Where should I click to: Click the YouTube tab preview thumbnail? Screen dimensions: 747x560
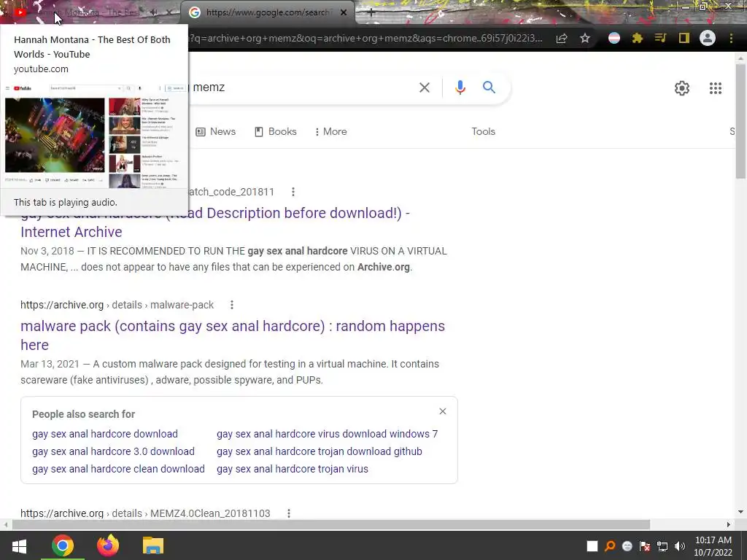pyautogui.click(x=94, y=135)
